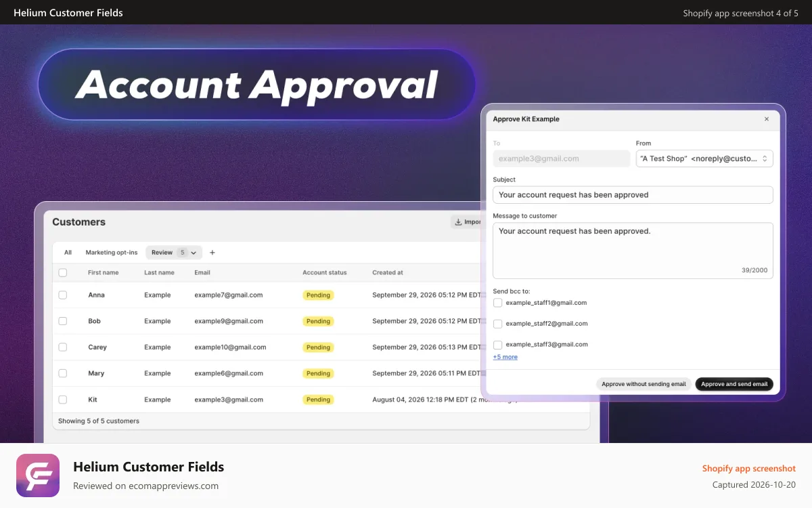Open the From sender dropdown
Image resolution: width=812 pixels, height=508 pixels.
(704, 158)
